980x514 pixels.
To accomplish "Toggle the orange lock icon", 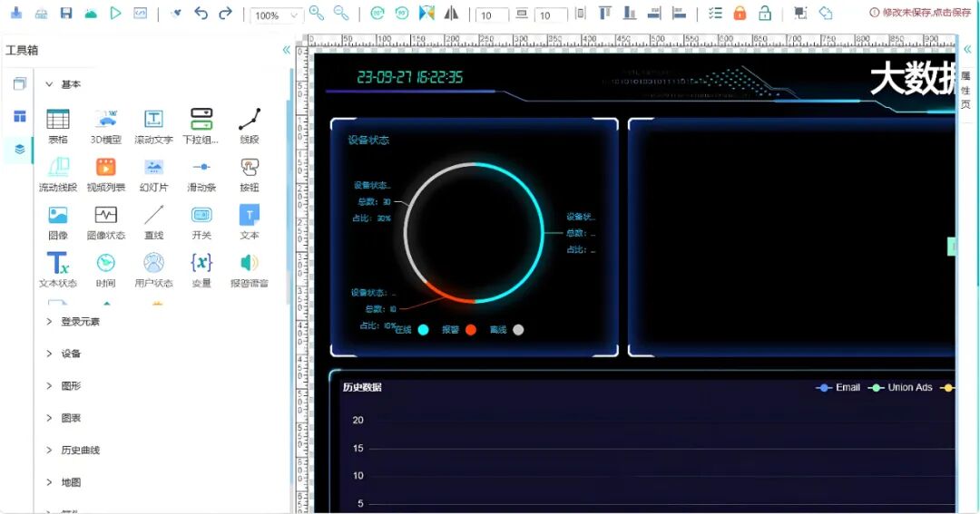I will tap(740, 13).
